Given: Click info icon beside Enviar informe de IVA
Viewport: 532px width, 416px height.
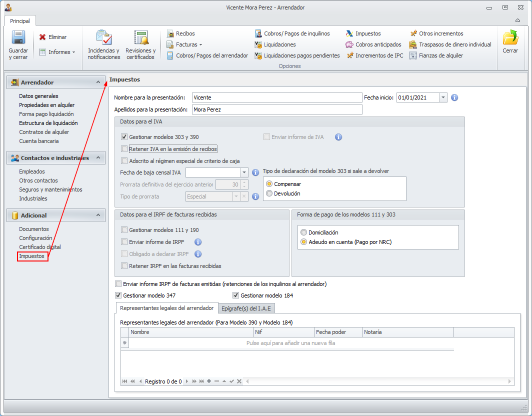Looking at the screenshot, I should (338, 137).
